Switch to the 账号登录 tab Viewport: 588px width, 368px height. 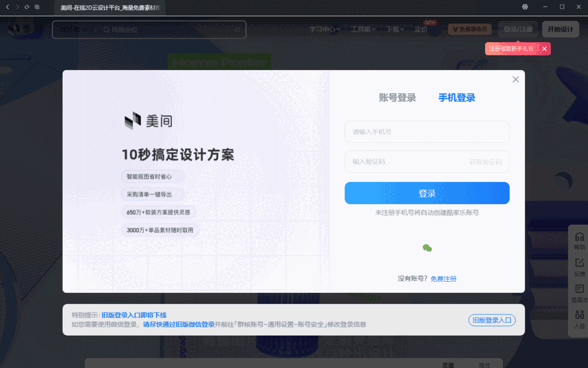[397, 98]
